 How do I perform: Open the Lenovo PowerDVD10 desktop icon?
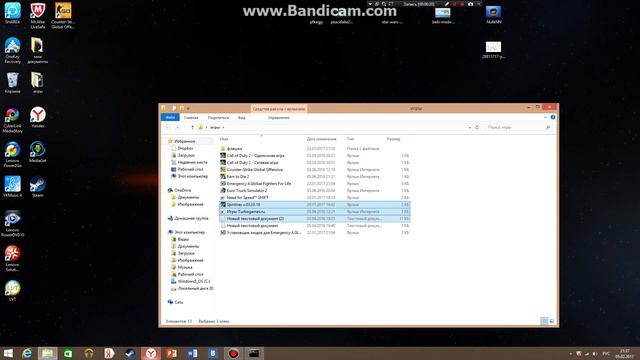pyautogui.click(x=12, y=224)
